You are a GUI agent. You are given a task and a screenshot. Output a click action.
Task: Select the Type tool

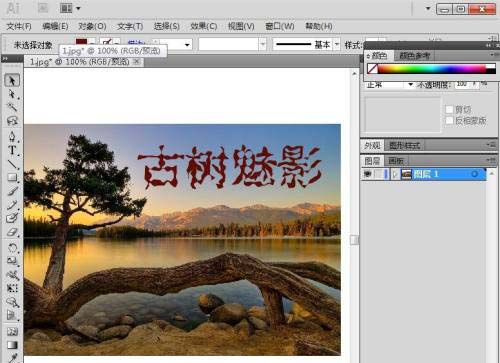tap(12, 150)
